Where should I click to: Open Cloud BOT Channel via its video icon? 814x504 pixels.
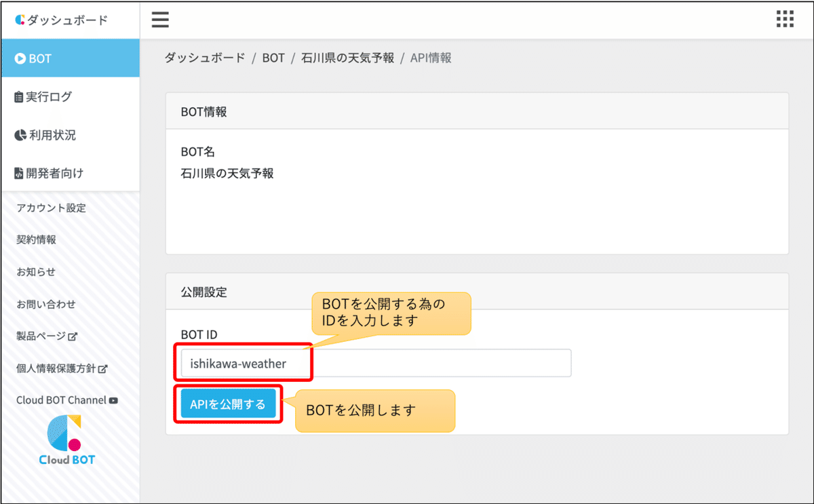112,400
